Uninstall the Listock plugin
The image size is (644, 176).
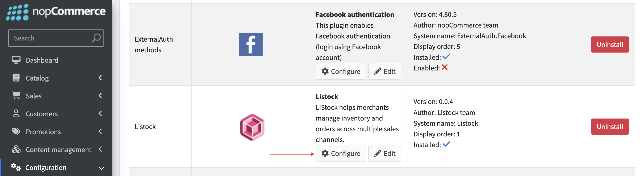coord(610,127)
